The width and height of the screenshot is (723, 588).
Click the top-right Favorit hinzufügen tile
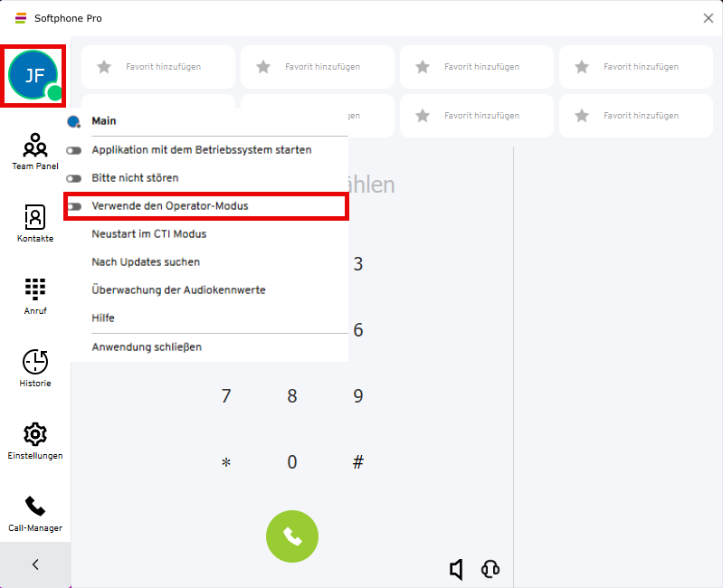[635, 67]
